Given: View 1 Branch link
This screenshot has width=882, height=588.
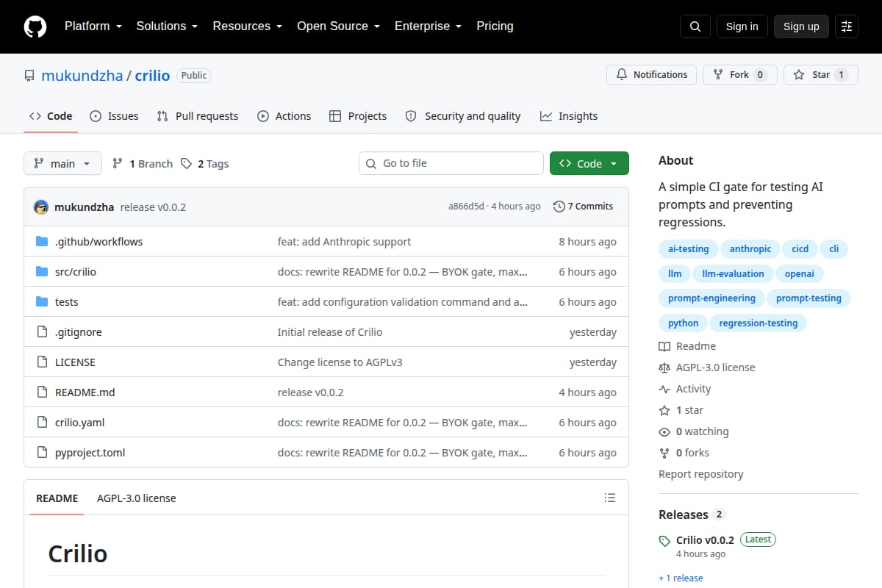Looking at the screenshot, I should [x=143, y=164].
